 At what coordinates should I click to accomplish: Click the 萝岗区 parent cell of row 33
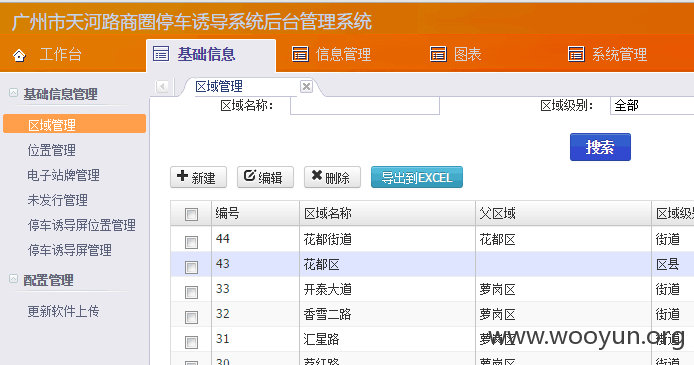[563, 289]
